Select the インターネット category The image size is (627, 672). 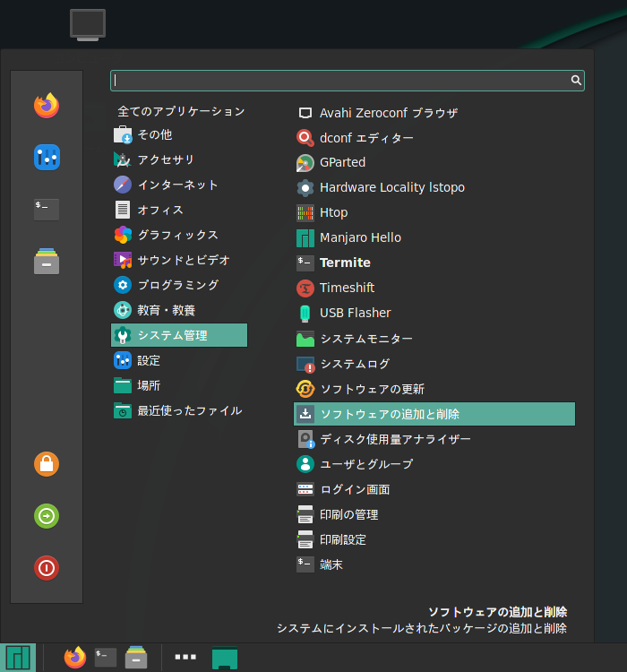coord(166,185)
